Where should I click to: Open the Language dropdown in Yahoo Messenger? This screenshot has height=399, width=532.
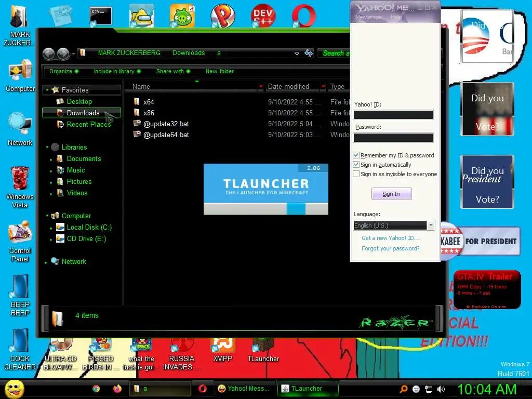pyautogui.click(x=431, y=225)
